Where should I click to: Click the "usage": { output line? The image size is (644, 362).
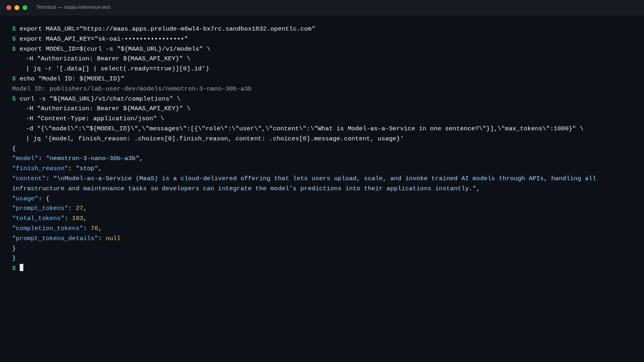pos(31,199)
